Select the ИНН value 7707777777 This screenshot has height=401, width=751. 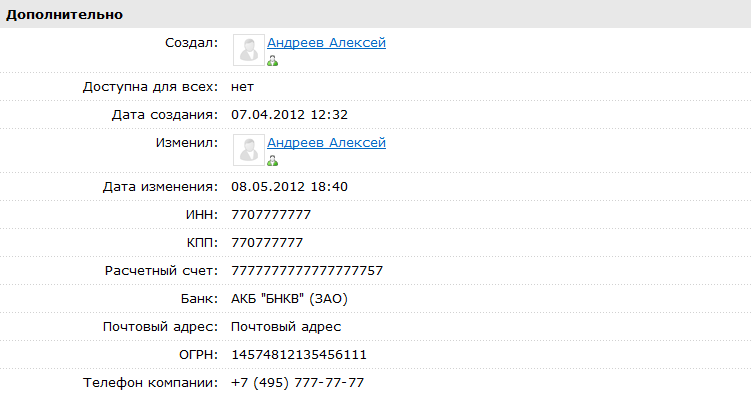(271, 215)
